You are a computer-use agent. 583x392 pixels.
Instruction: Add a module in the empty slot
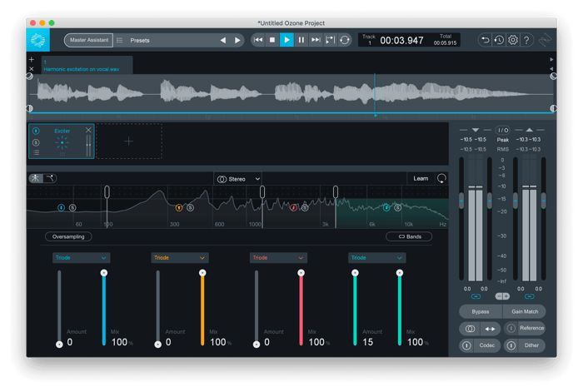(x=128, y=141)
